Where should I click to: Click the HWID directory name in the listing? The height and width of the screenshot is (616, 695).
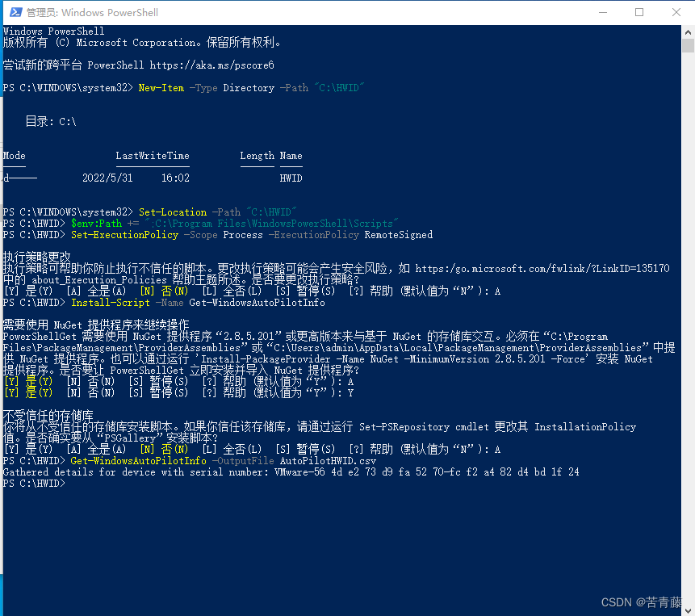click(x=291, y=178)
